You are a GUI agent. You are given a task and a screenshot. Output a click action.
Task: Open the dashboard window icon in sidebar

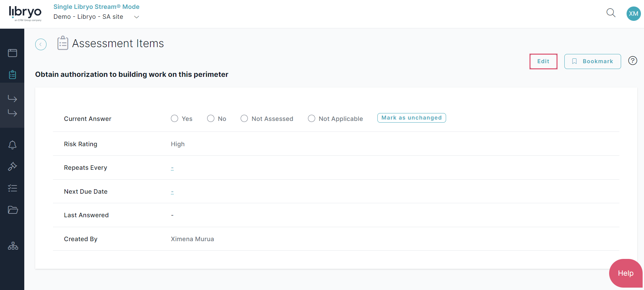(13, 53)
